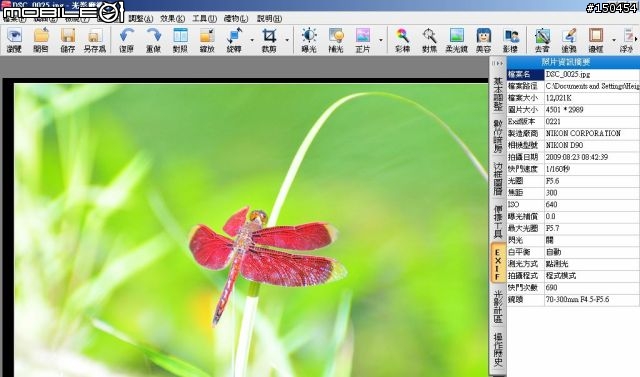Expand the 旋轉 rotate dropdown arrow
The image size is (640, 377).
tap(252, 40)
